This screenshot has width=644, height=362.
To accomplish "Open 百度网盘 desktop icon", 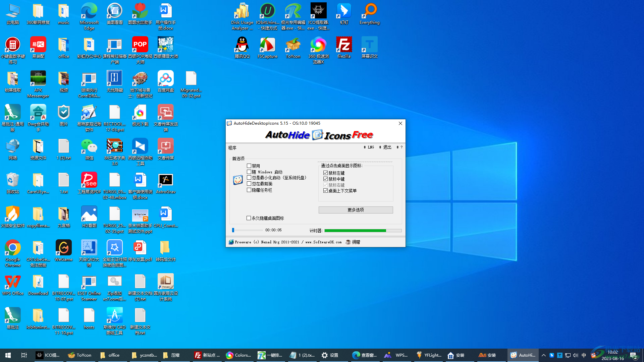I will [166, 81].
